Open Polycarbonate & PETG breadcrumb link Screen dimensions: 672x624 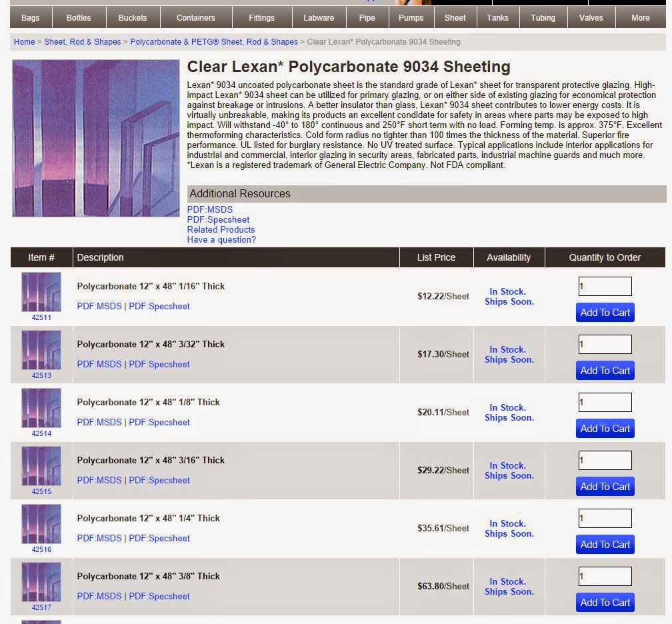click(214, 41)
